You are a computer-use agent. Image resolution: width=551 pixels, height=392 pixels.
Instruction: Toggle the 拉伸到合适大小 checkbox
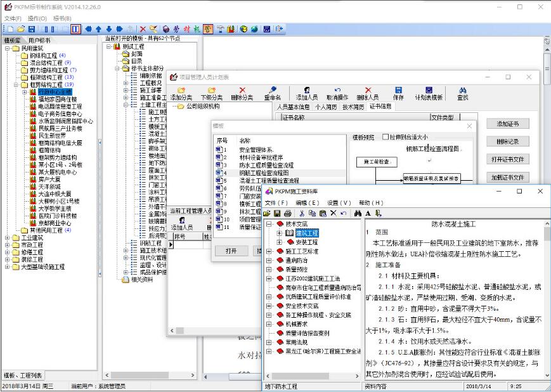pyautogui.click(x=386, y=137)
